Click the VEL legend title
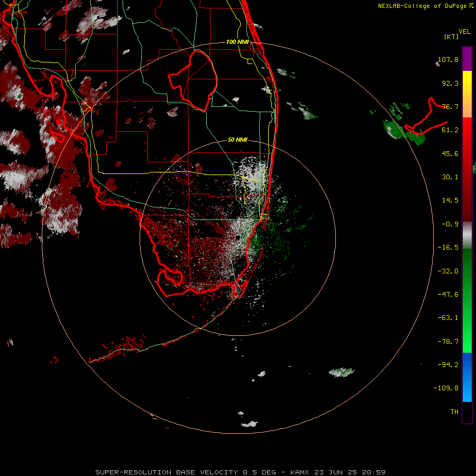The height and width of the screenshot is (476, 476). point(464,31)
